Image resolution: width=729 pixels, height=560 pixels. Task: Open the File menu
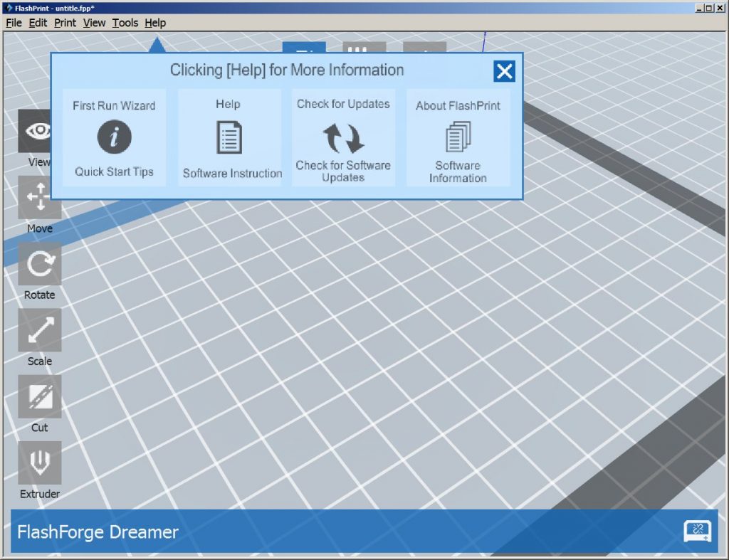click(14, 23)
